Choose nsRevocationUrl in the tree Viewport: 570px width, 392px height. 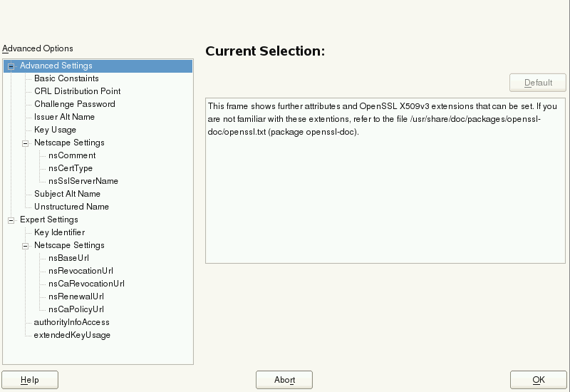[x=81, y=271]
